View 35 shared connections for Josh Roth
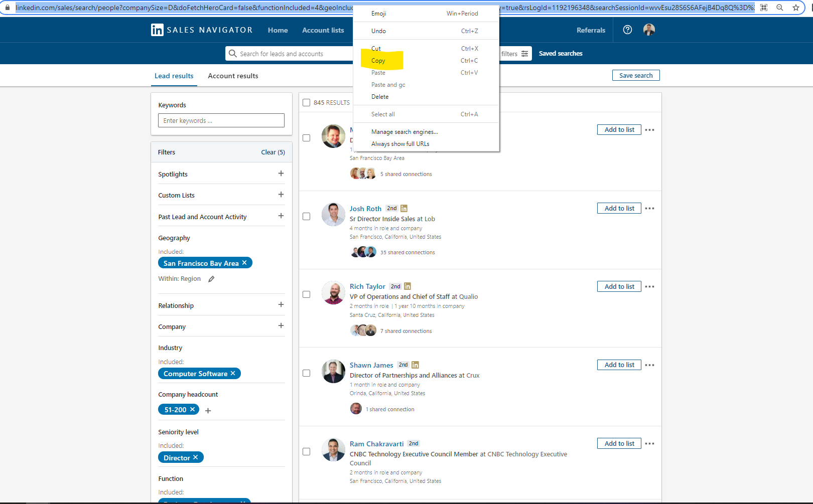 click(408, 252)
